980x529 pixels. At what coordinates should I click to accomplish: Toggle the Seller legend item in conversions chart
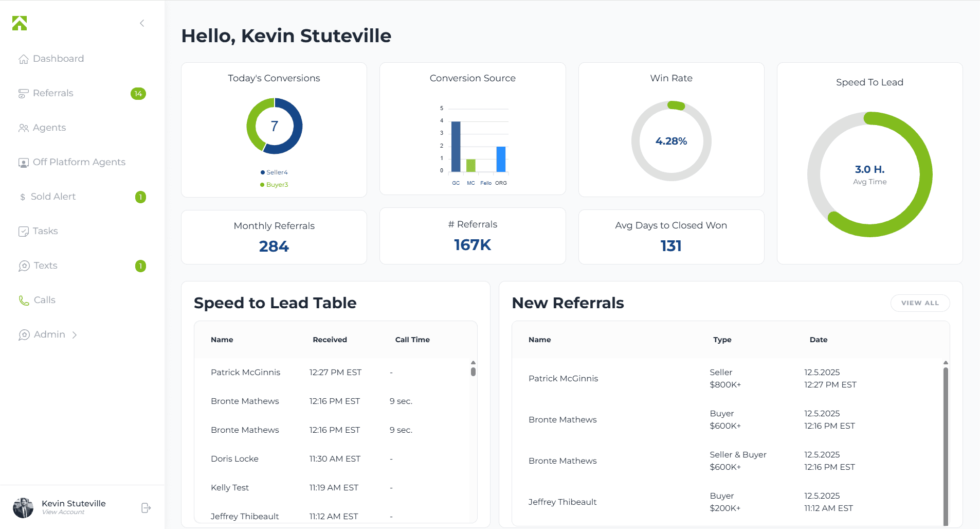(x=274, y=172)
